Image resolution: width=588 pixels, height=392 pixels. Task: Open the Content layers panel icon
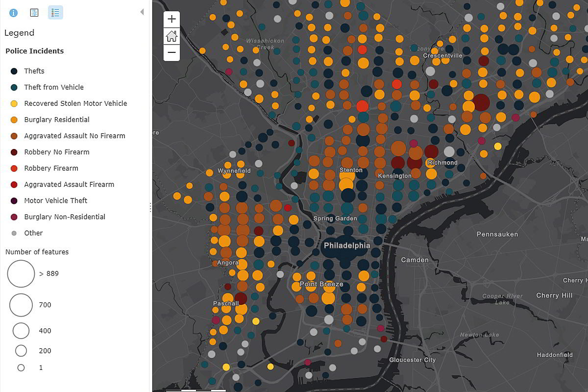click(x=34, y=13)
